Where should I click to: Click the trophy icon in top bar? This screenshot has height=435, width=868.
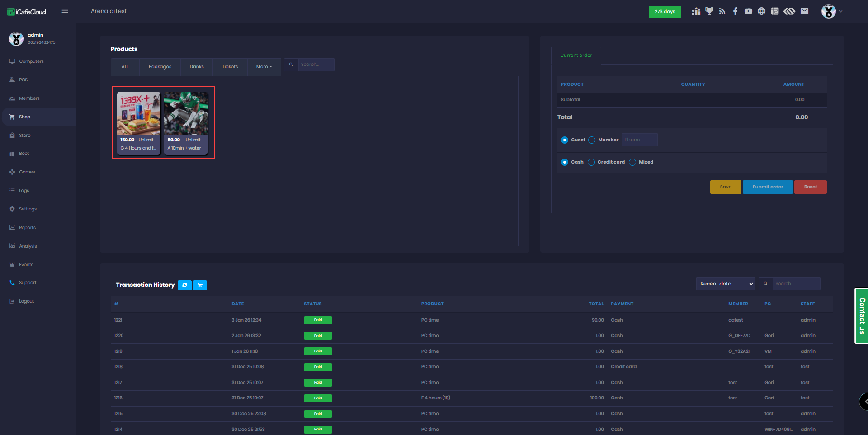pos(709,11)
